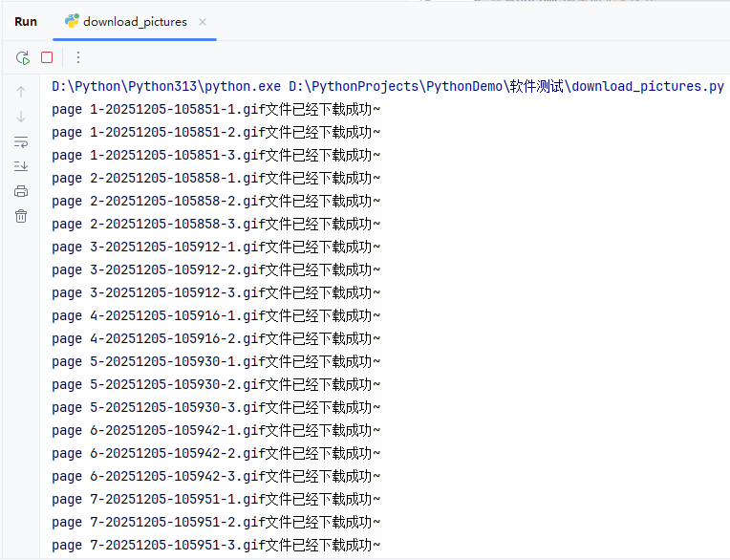Rerun the download_pictures script

(x=23, y=57)
